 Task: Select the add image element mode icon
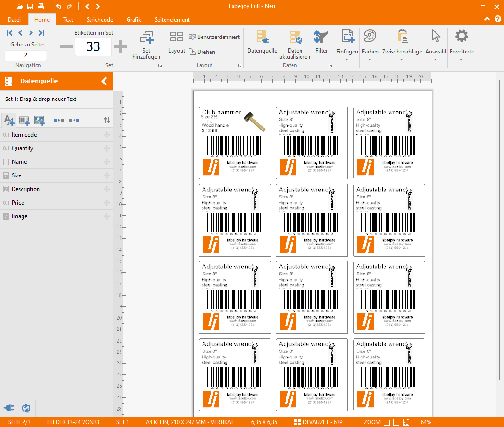[x=39, y=120]
